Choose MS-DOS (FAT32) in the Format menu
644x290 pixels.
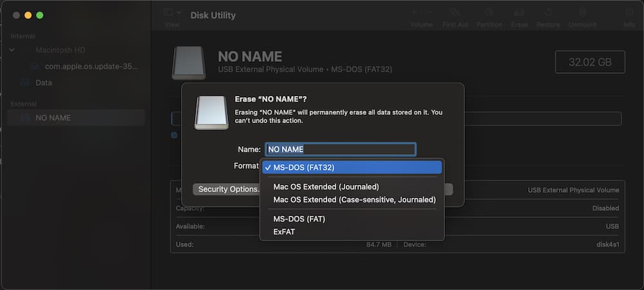coord(352,167)
